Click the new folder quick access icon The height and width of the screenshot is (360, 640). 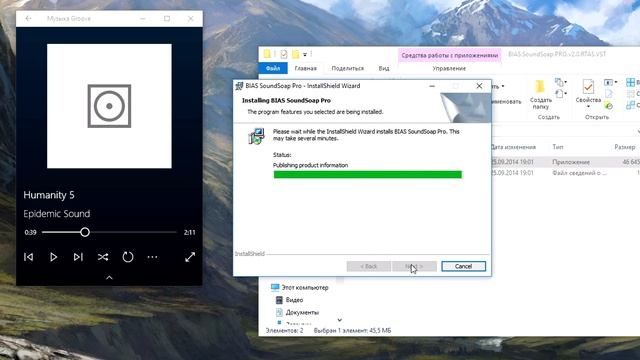pos(295,54)
